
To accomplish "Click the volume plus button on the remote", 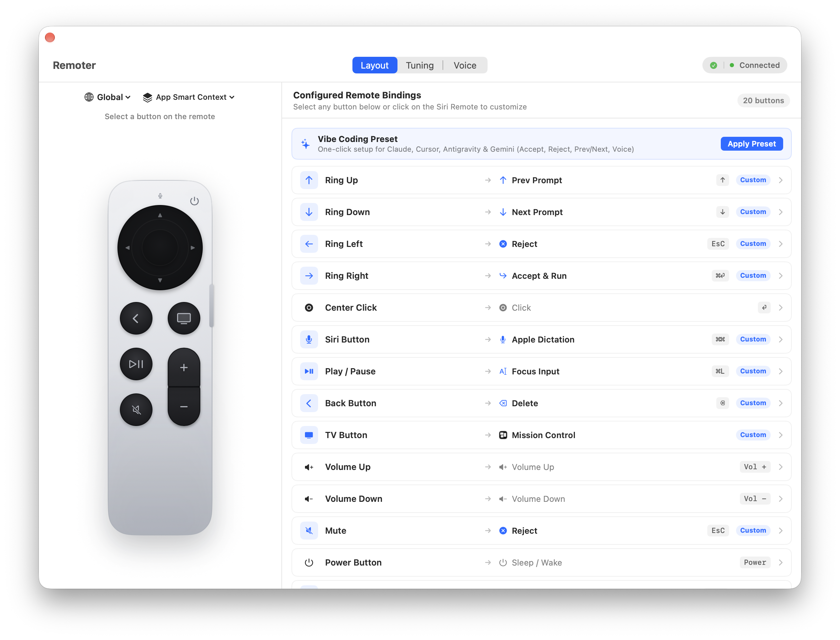I will [184, 367].
